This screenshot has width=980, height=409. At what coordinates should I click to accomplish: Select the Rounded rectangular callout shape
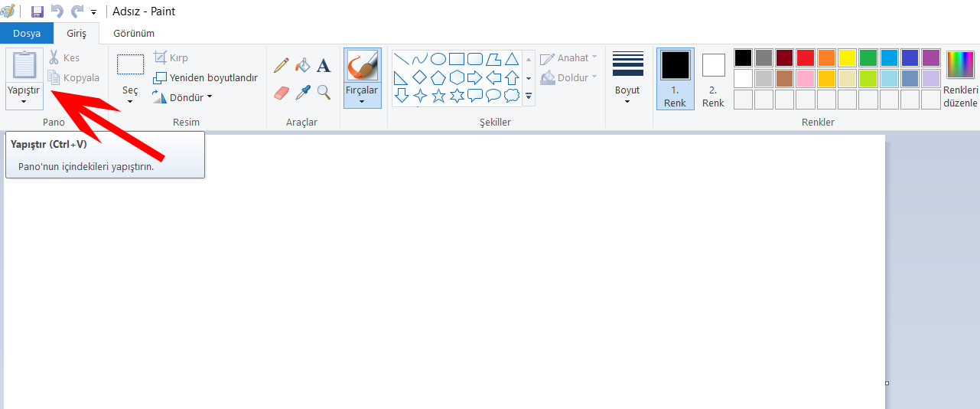[475, 96]
